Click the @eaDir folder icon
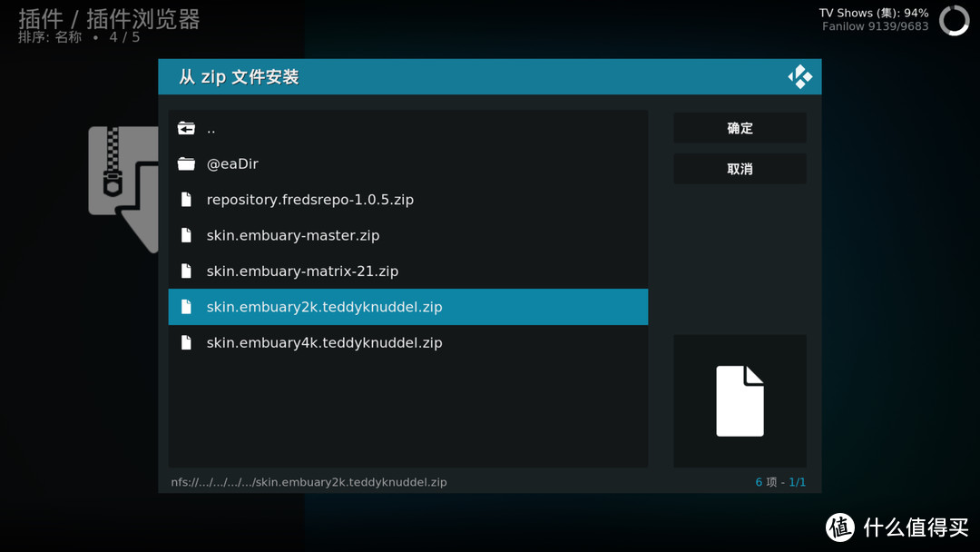Image resolution: width=980 pixels, height=552 pixels. click(186, 163)
